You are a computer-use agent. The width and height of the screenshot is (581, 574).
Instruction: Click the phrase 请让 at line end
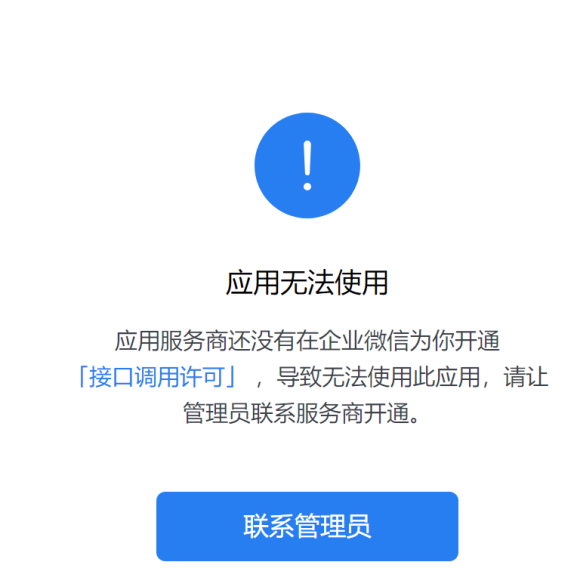tap(525, 377)
